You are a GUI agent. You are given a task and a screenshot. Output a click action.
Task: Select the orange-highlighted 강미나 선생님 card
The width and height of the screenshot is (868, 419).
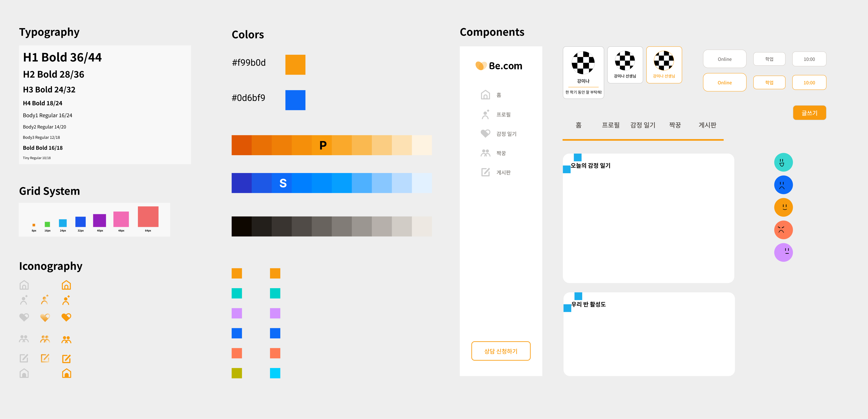664,65
